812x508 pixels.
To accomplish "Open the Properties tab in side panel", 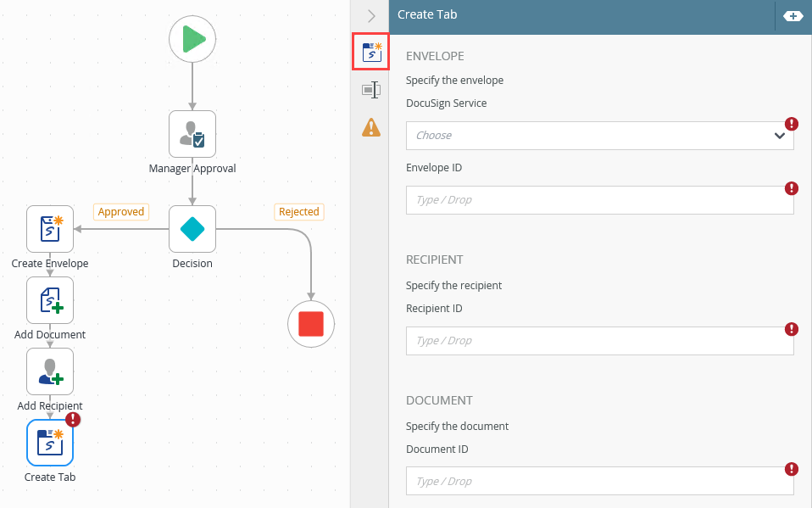I will click(370, 90).
